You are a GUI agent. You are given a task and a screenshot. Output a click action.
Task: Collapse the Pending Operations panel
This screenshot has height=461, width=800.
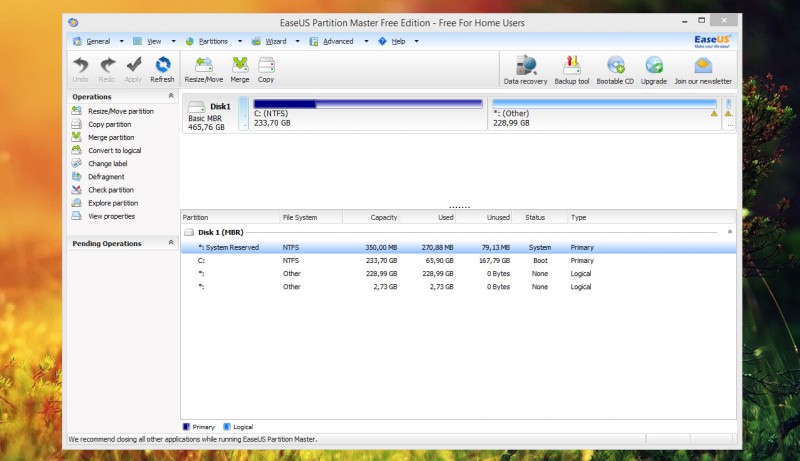(171, 243)
